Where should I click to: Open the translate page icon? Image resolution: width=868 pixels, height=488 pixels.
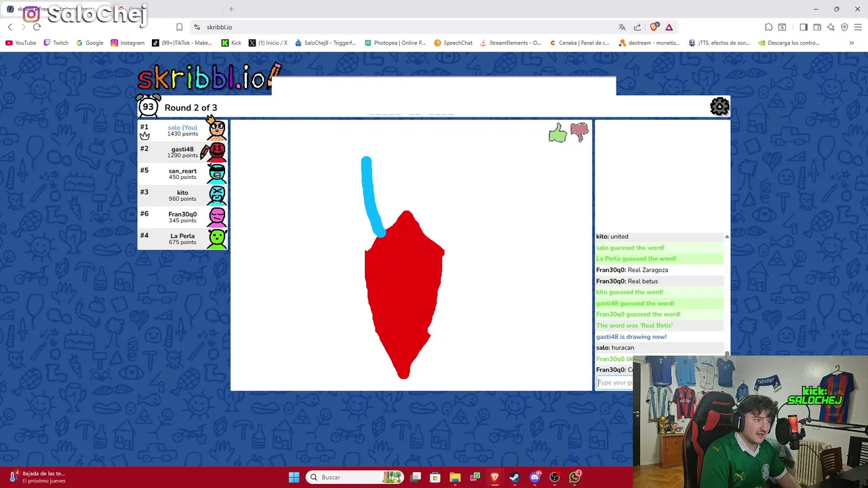[622, 27]
